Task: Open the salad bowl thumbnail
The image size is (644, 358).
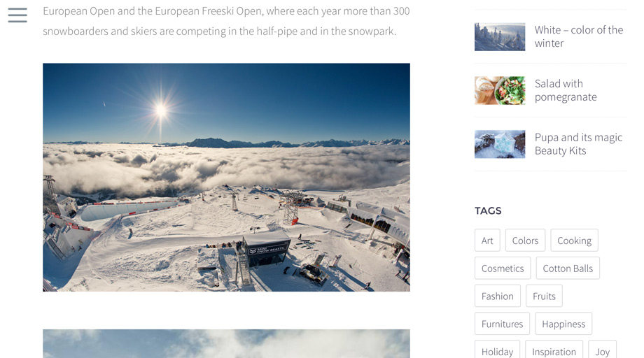Action: click(499, 91)
